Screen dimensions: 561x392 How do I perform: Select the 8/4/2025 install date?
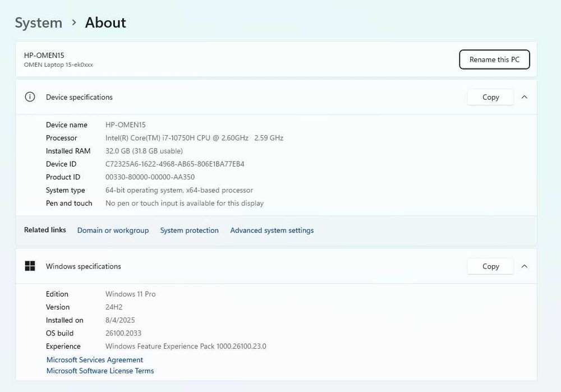pyautogui.click(x=120, y=320)
